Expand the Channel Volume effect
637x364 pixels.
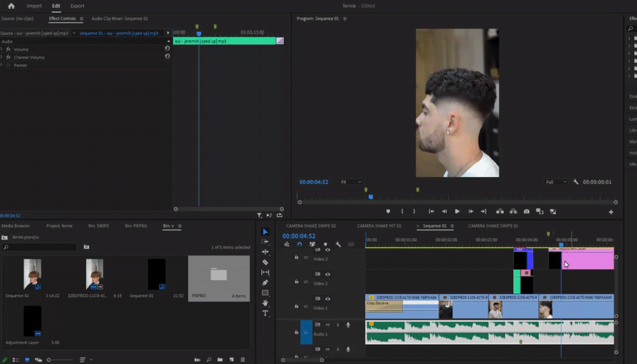pos(2,57)
